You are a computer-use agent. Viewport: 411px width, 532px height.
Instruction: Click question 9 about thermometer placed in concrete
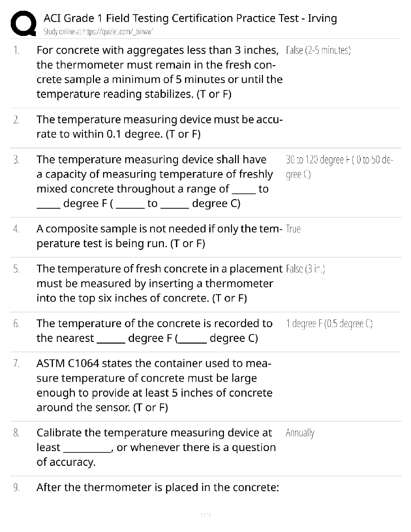(x=158, y=487)
